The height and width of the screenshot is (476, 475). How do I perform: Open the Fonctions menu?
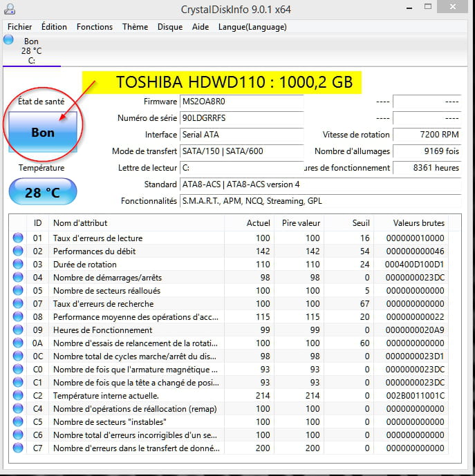[94, 27]
